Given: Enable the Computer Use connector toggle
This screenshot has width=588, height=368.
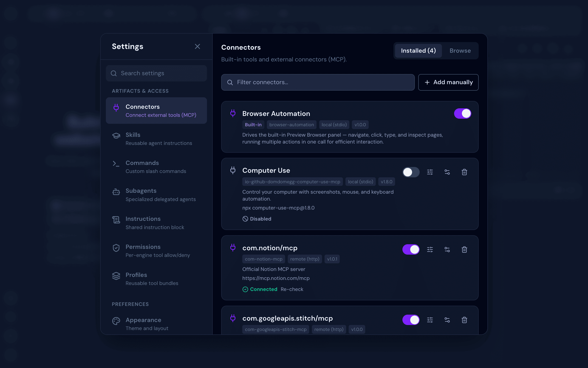Looking at the screenshot, I should (x=411, y=172).
